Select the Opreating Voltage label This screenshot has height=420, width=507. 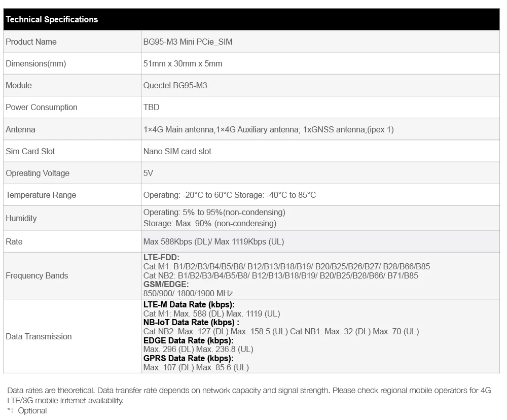[38, 173]
